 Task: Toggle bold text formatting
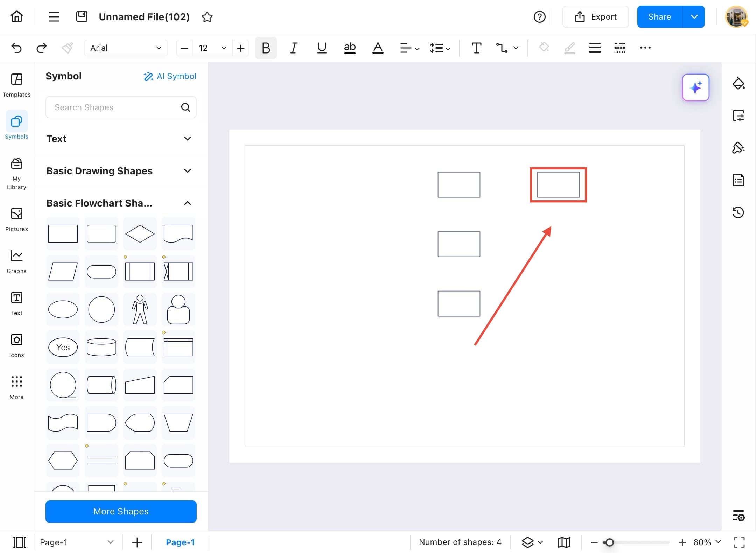pyautogui.click(x=265, y=48)
